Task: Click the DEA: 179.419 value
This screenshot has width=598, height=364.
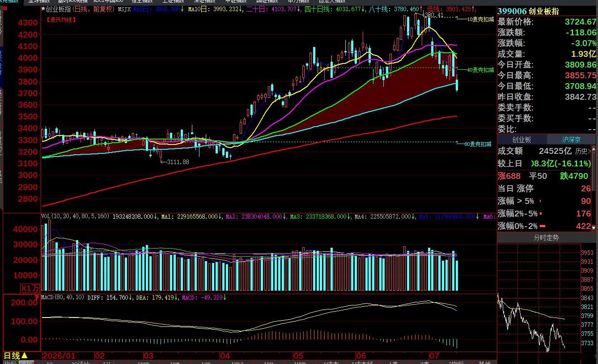Action: pos(157,297)
